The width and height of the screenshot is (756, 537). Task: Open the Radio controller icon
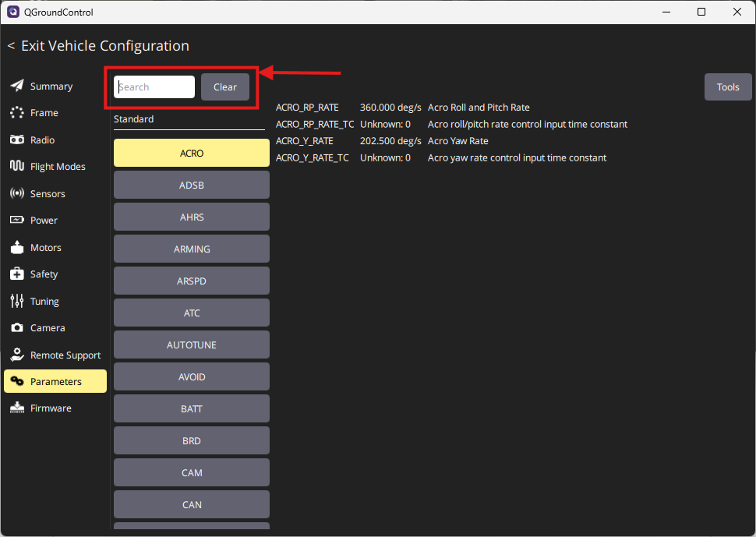16,140
